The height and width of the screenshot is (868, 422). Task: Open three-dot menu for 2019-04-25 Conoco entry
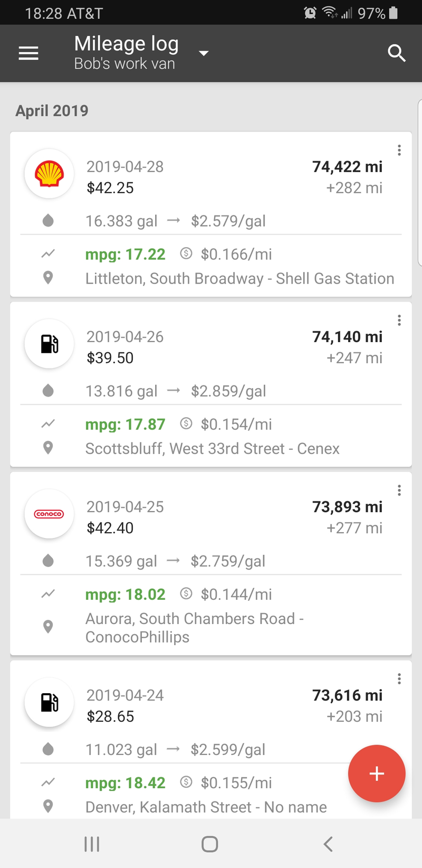tap(399, 490)
